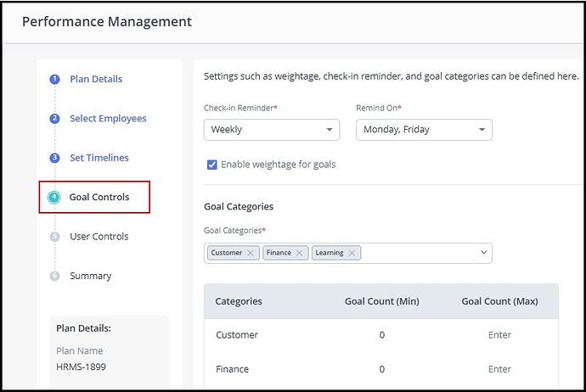Switch to the Set Timelines step

tap(99, 158)
